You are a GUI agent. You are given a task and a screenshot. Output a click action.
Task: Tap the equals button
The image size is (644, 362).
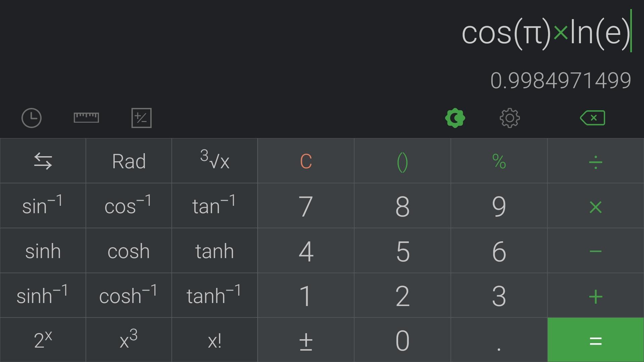pos(596,340)
